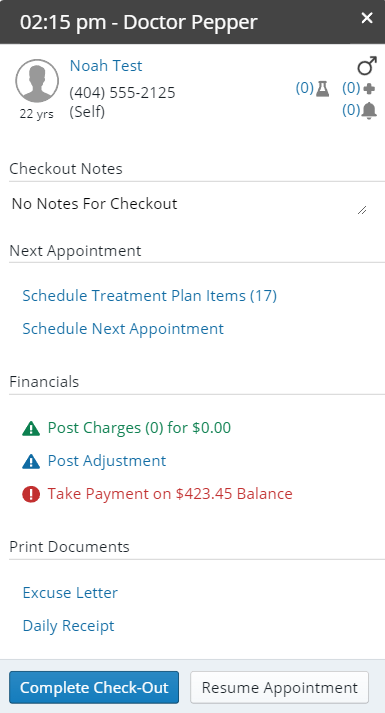This screenshot has width=385, height=713.
Task: Click the patient avatar photo icon
Action: coord(37,81)
